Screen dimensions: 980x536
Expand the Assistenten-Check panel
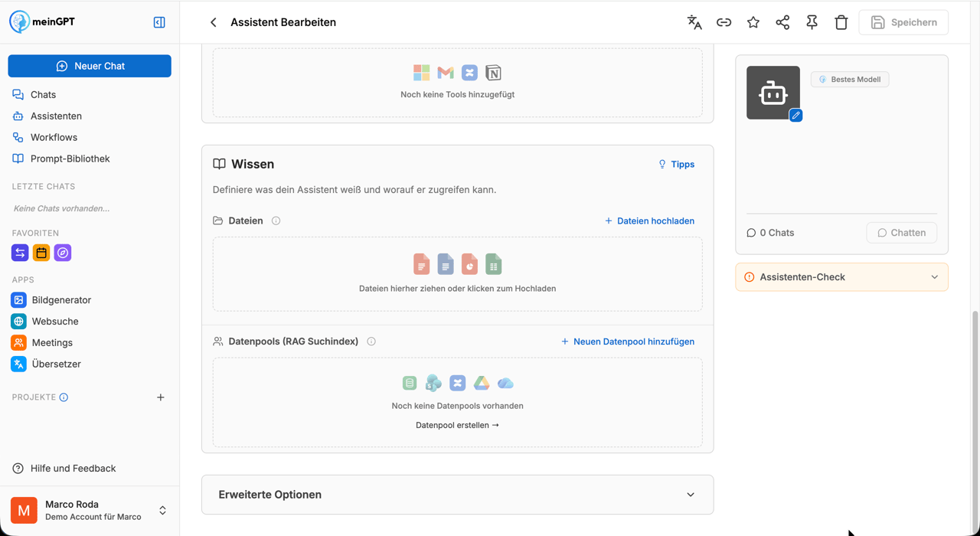[x=841, y=277]
